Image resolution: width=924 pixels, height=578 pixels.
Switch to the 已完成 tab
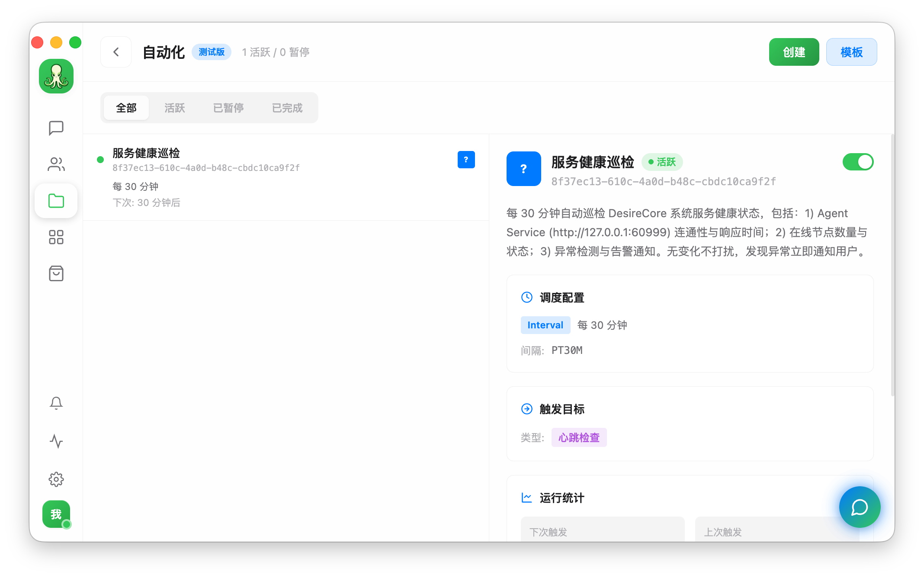pyautogui.click(x=287, y=108)
